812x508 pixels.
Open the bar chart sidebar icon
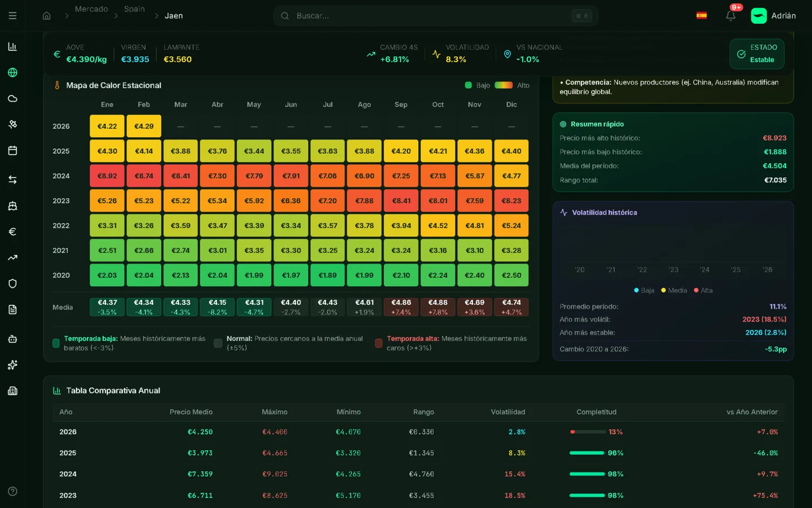click(12, 47)
